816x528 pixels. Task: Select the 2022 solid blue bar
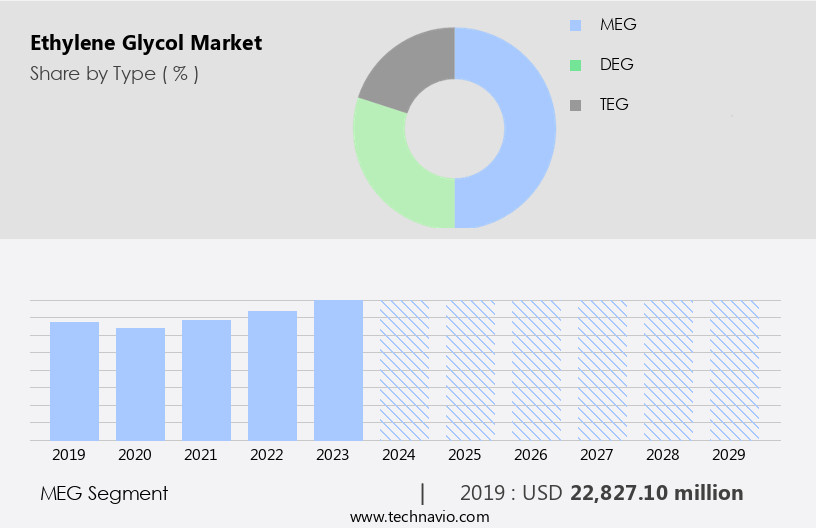(x=272, y=375)
